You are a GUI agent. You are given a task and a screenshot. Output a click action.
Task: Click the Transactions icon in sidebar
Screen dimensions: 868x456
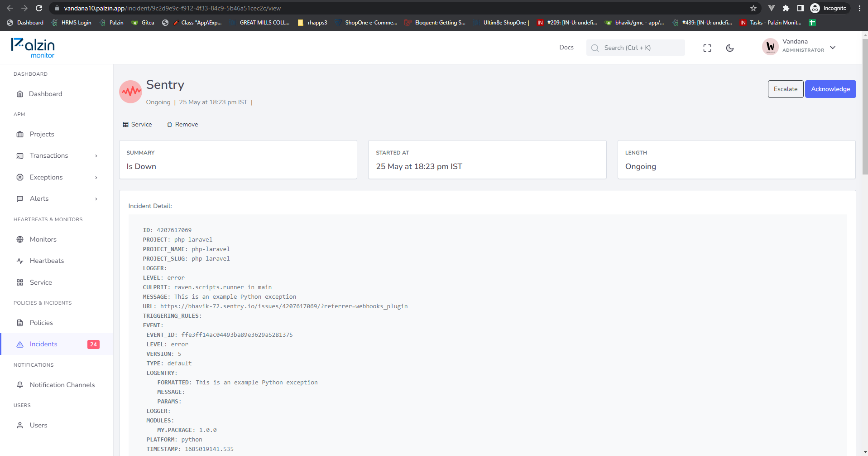(x=20, y=155)
